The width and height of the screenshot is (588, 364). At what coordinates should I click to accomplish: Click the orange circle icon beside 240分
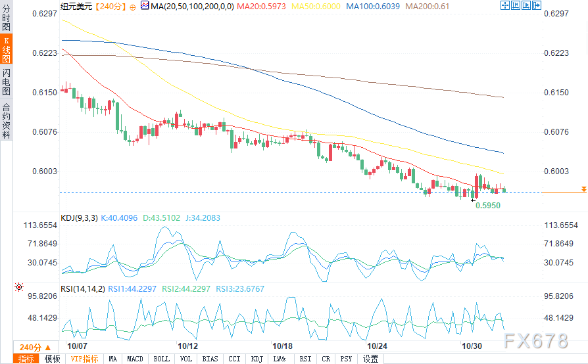(x=133, y=7)
